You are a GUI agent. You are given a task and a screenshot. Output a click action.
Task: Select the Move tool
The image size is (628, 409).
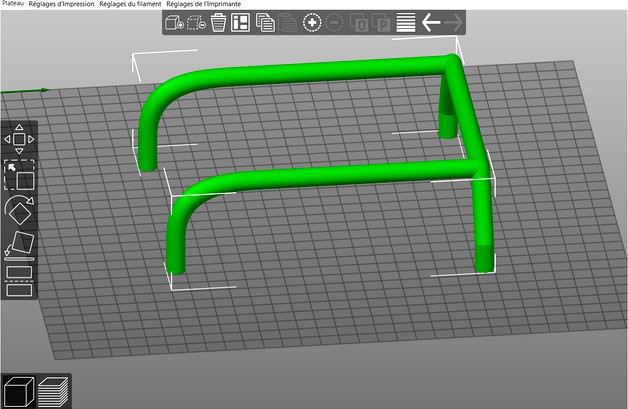20,138
